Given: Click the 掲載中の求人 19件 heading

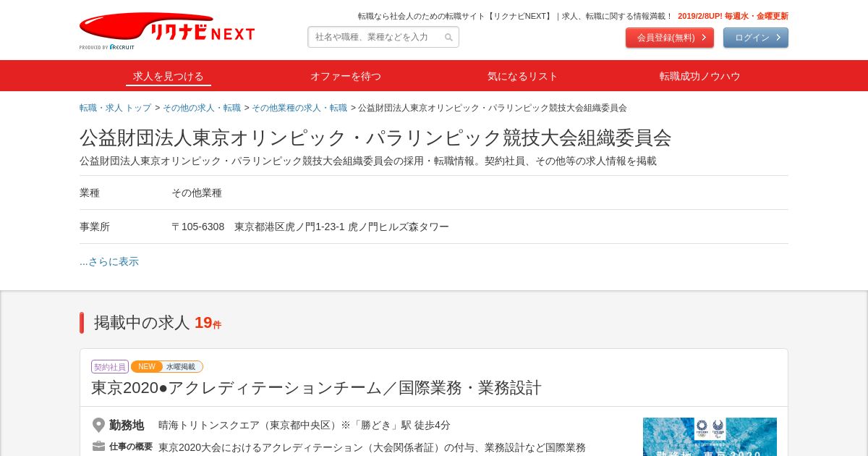Looking at the screenshot, I should click(158, 323).
